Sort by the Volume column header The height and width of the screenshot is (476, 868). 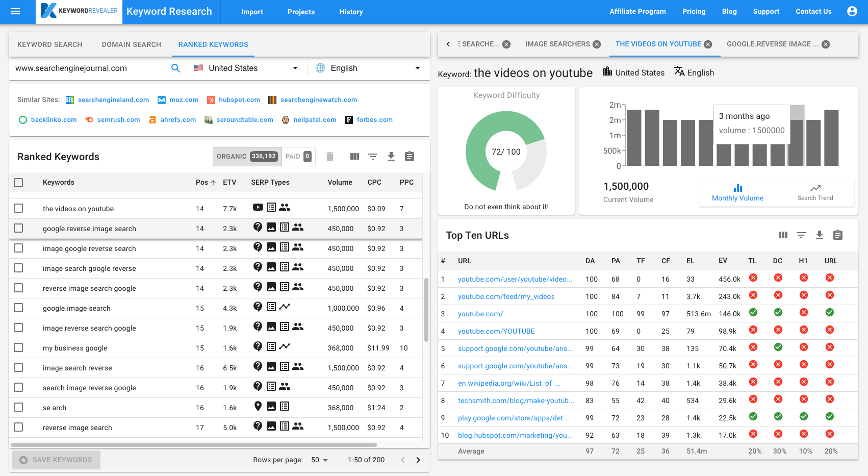[340, 183]
